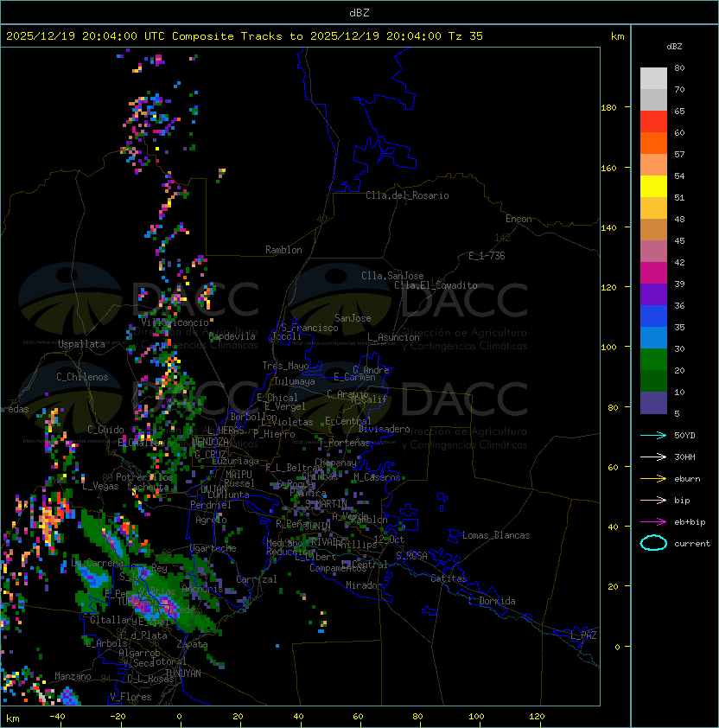Image resolution: width=719 pixels, height=728 pixels.
Task: Click the Ugarteche place label
Action: pos(213,548)
